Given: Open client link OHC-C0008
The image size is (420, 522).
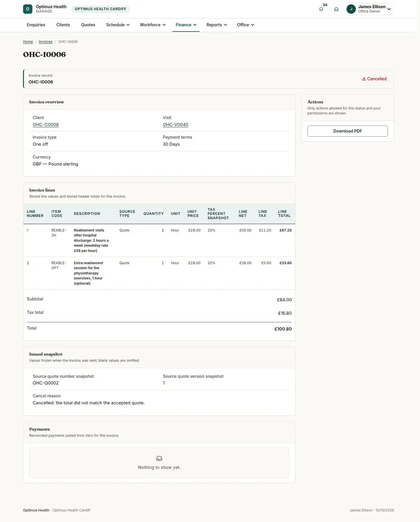Looking at the screenshot, I should click(45, 125).
